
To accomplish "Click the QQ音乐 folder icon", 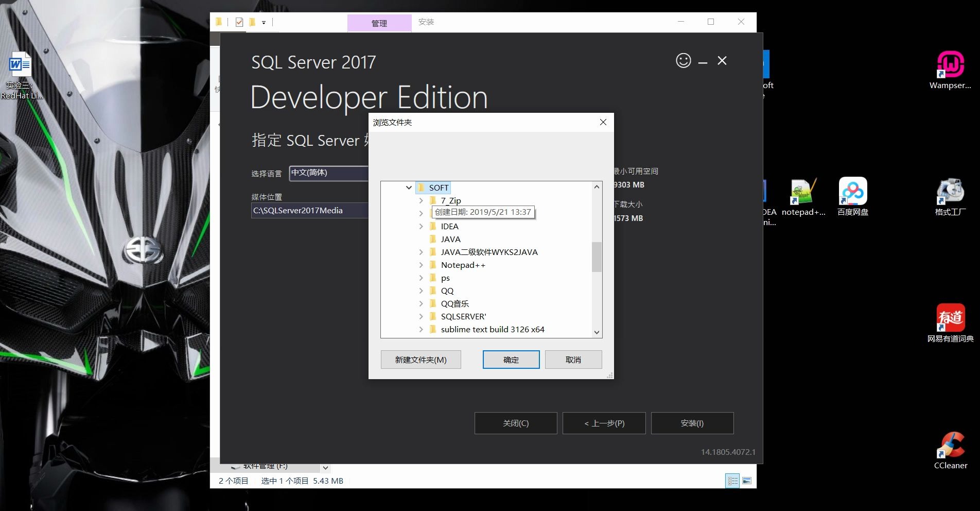I will [433, 303].
